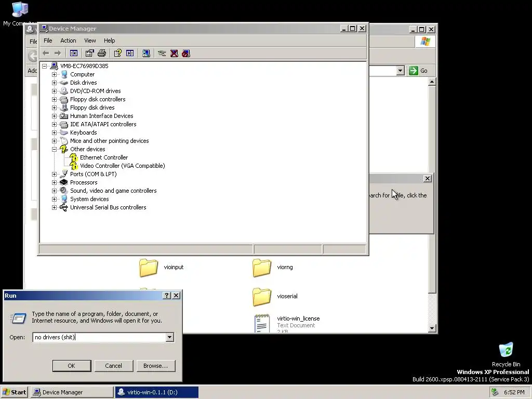Expand the System devices node
532x399 pixels.
(x=54, y=199)
